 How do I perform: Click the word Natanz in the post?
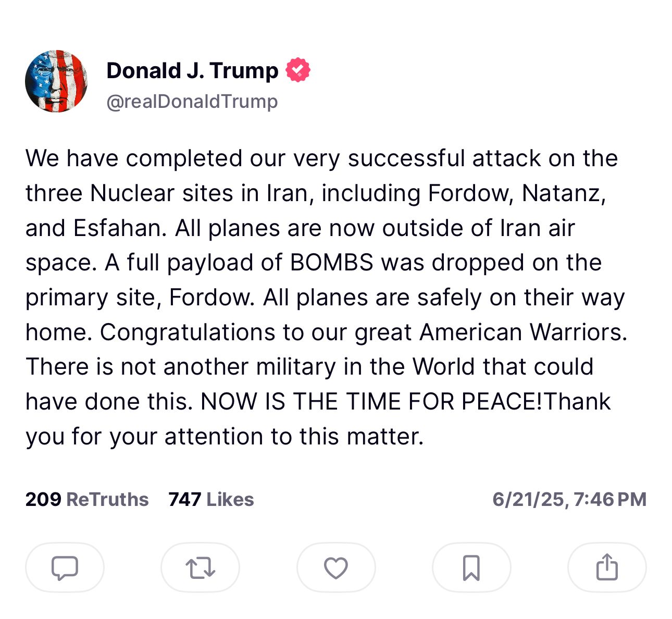[564, 193]
